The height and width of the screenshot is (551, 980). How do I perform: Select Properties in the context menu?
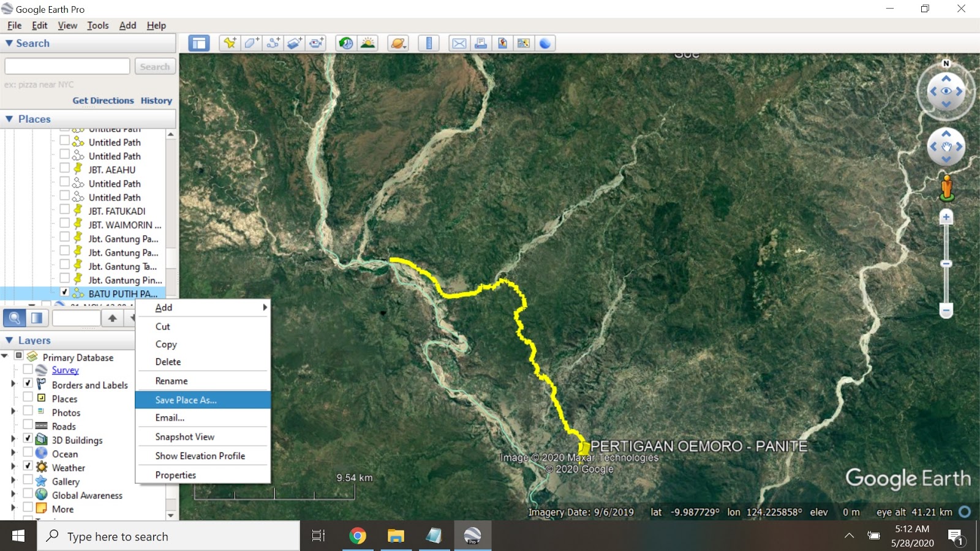(x=203, y=474)
